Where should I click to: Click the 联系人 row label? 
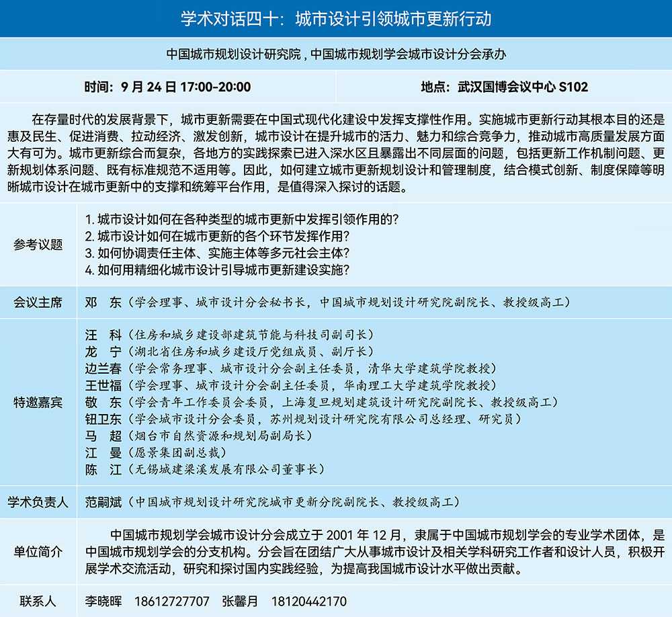(x=38, y=601)
